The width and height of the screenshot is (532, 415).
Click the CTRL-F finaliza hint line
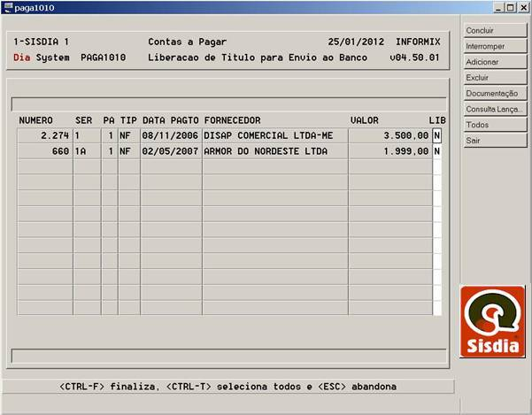tap(228, 387)
